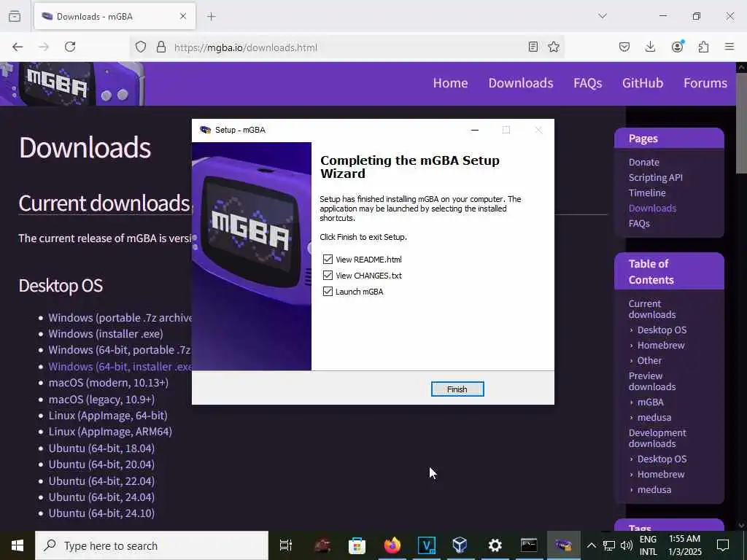Click the Windows (installer .exe) link
Viewport: 747px width, 560px height.
click(105, 334)
